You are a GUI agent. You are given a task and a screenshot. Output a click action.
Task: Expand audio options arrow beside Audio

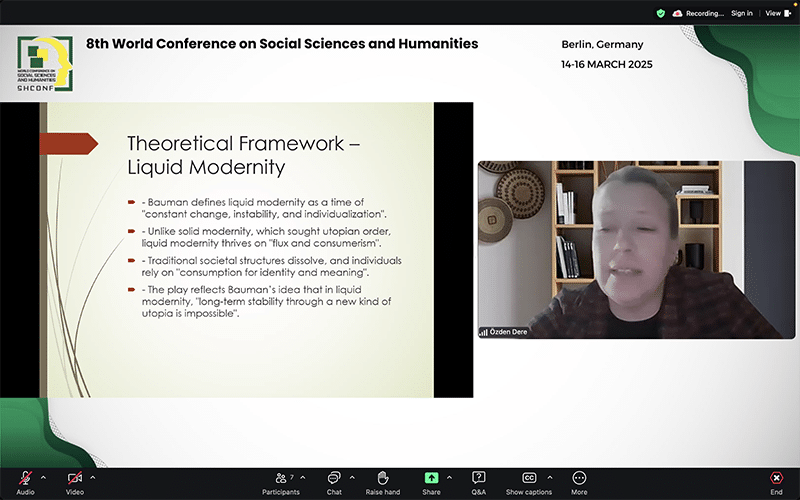pos(43,476)
